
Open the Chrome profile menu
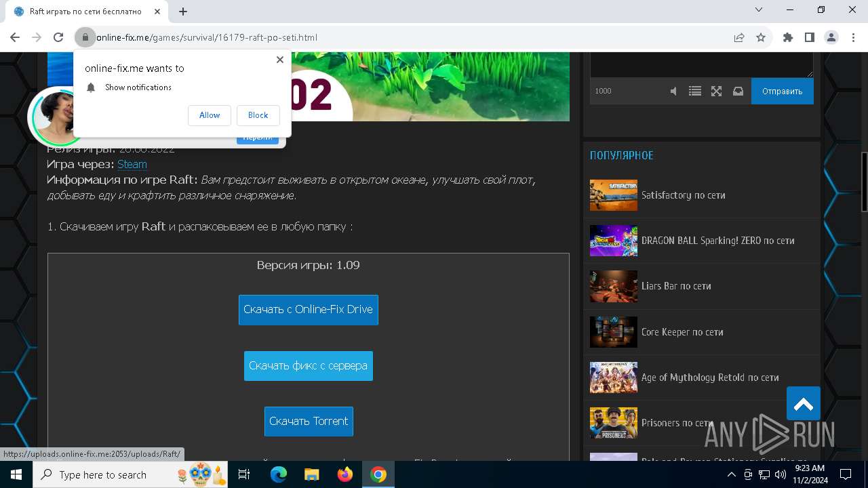click(831, 38)
